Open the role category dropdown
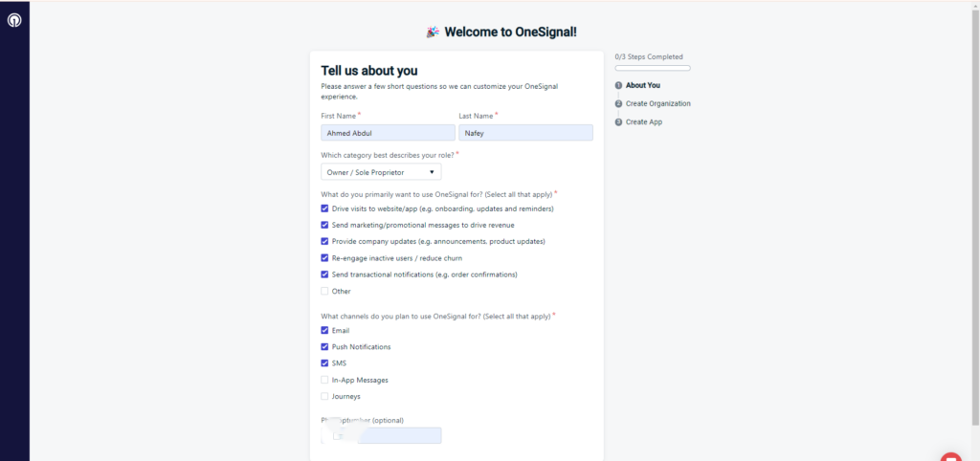The width and height of the screenshot is (980, 461). [380, 172]
